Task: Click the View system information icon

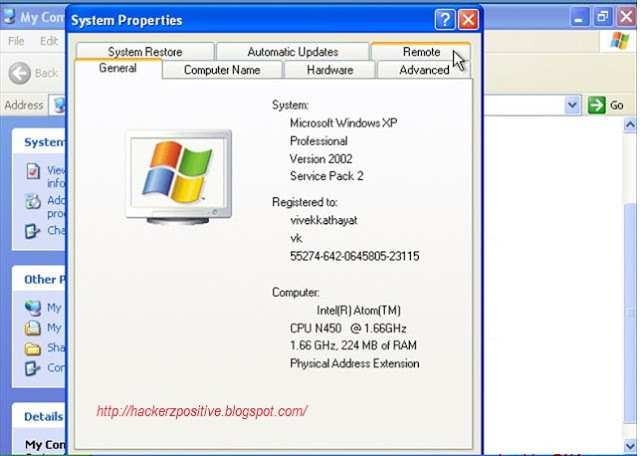Action: [x=33, y=171]
